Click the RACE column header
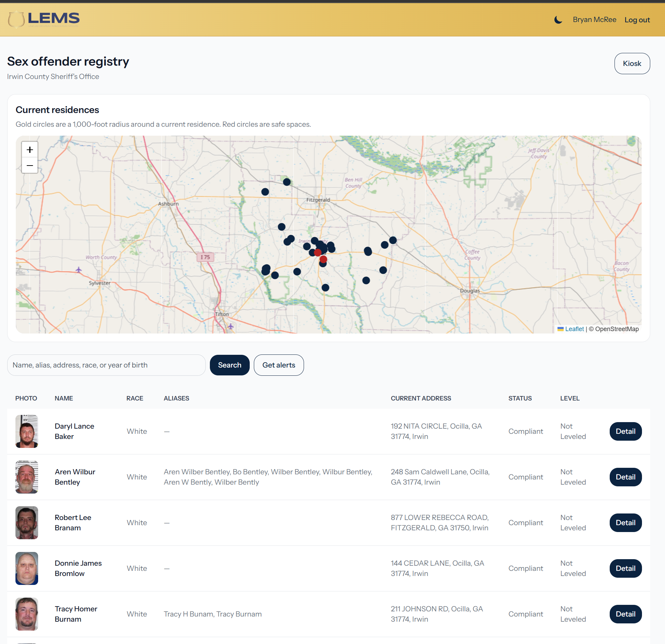665x644 pixels. [135, 398]
